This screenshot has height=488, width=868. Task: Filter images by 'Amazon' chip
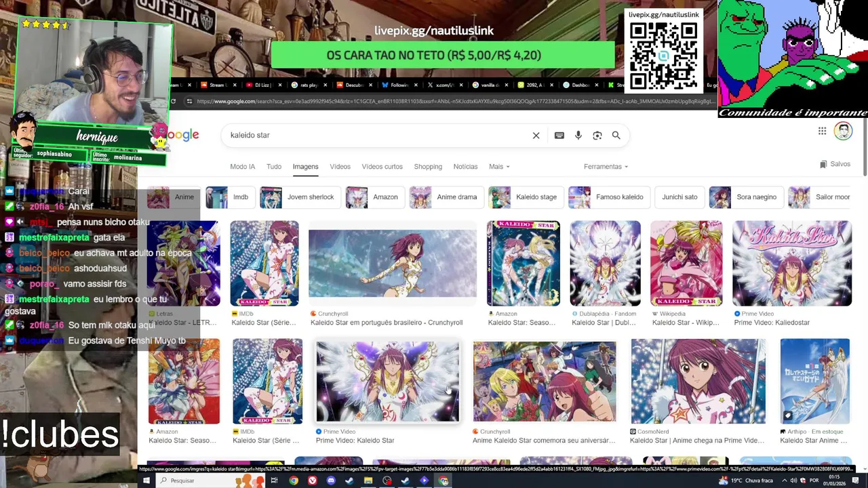[x=374, y=197]
